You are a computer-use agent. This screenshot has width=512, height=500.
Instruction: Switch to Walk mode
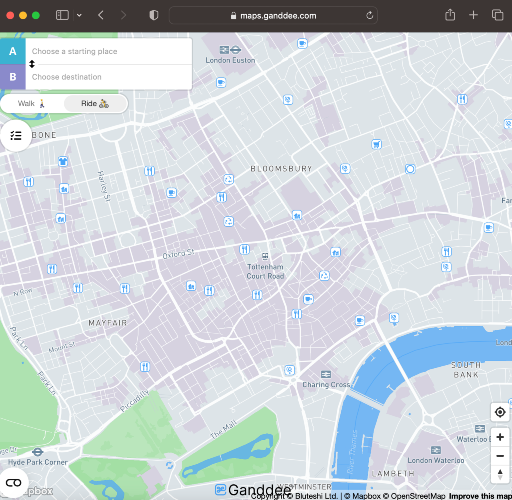click(x=32, y=104)
